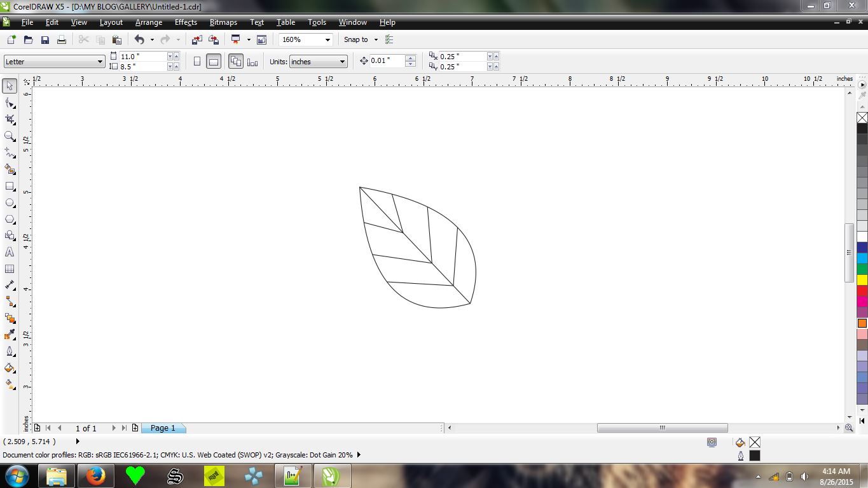Select the Fill tool bucket
Screen dimensions: 868x488
pos(10,368)
